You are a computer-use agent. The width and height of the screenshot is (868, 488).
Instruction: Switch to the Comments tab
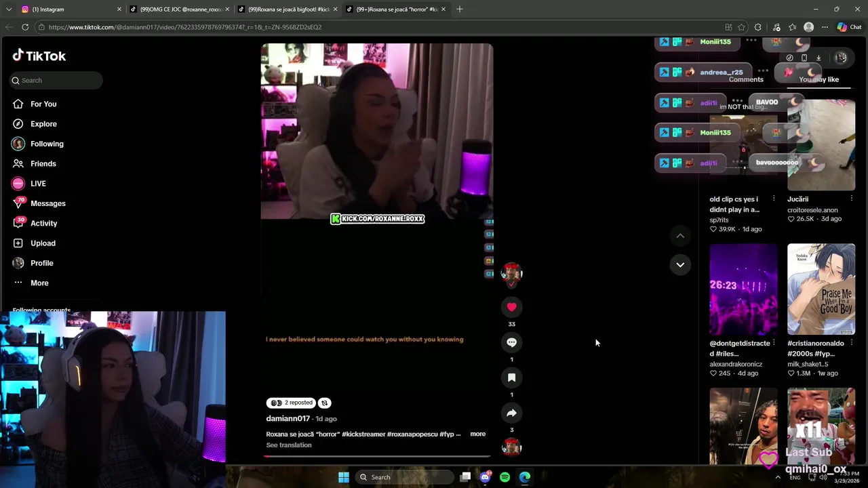pos(746,79)
